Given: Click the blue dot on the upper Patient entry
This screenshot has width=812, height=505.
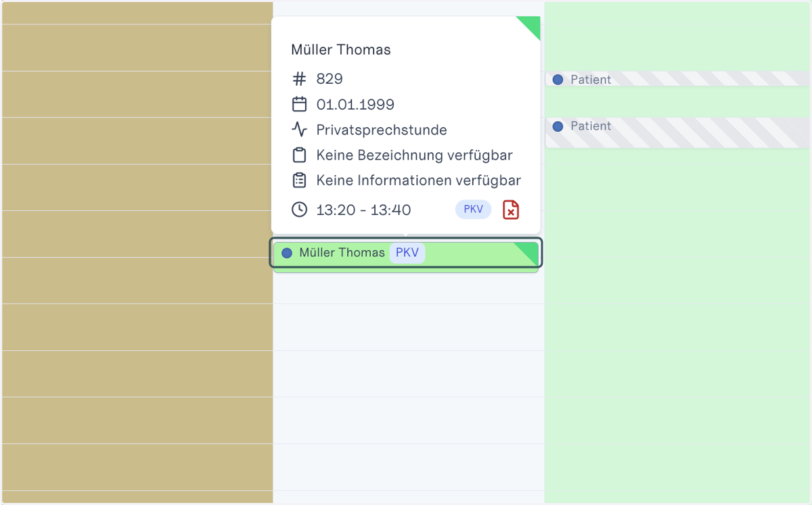Looking at the screenshot, I should coord(558,79).
